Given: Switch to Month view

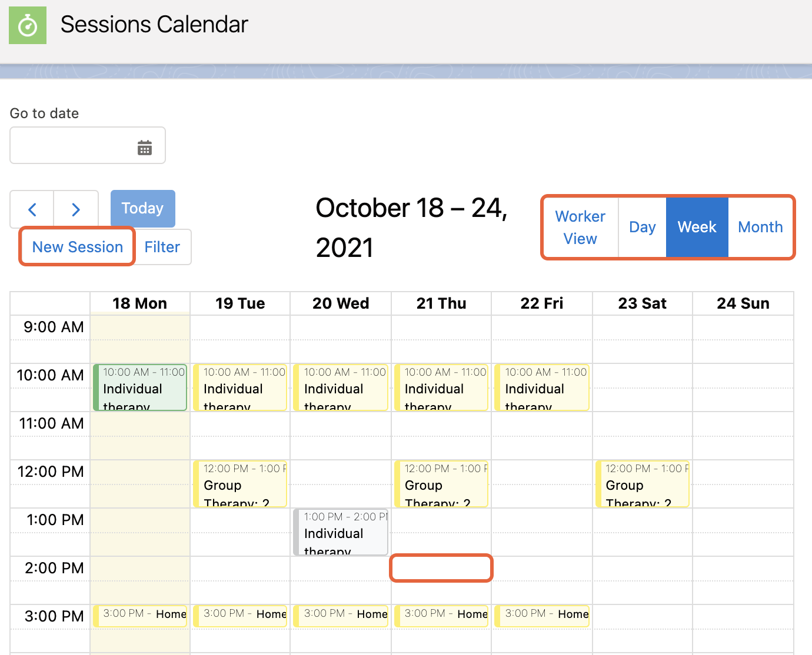Looking at the screenshot, I should [x=761, y=227].
